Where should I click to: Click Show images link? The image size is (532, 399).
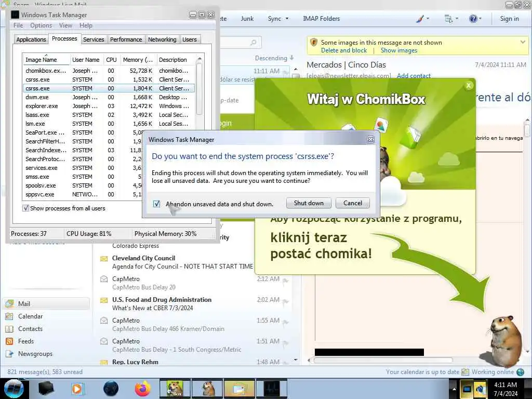click(398, 50)
